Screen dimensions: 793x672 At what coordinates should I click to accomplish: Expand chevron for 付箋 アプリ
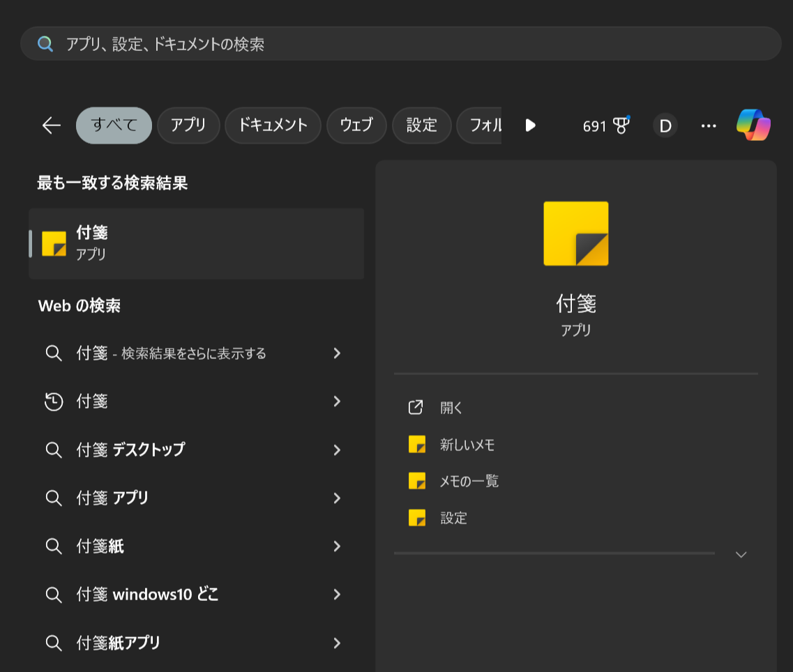click(338, 498)
